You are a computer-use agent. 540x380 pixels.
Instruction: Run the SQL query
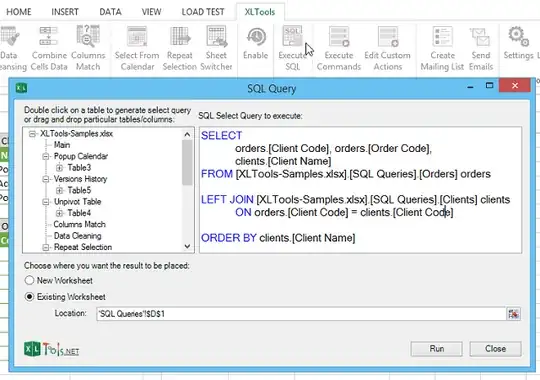(x=436, y=349)
